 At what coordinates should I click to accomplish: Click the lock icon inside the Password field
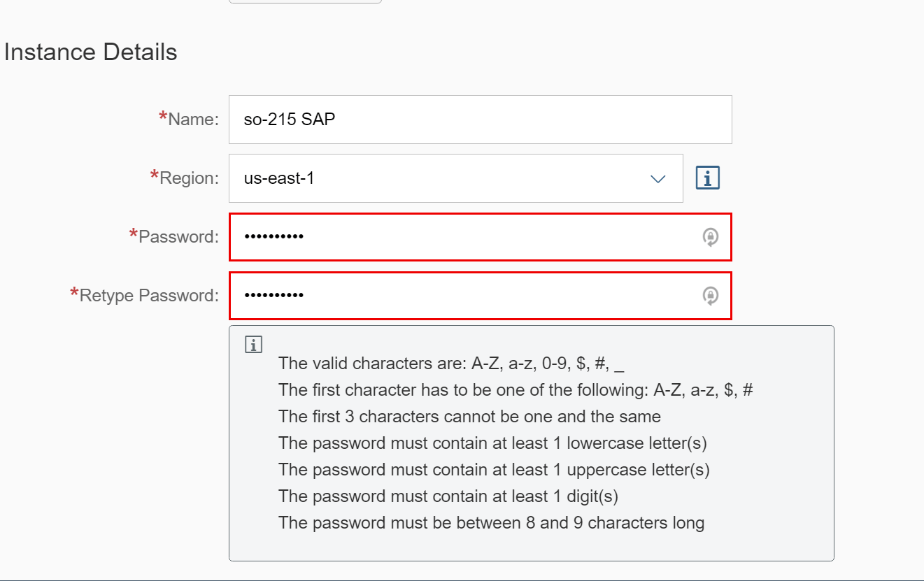[710, 238]
